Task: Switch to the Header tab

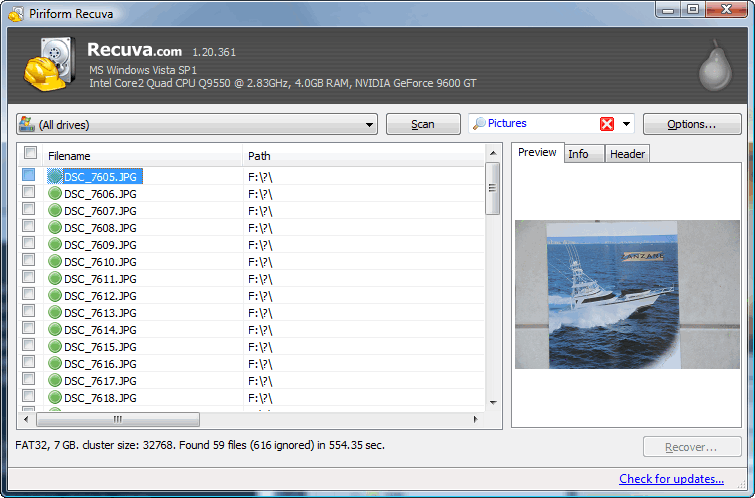Action: click(x=627, y=154)
